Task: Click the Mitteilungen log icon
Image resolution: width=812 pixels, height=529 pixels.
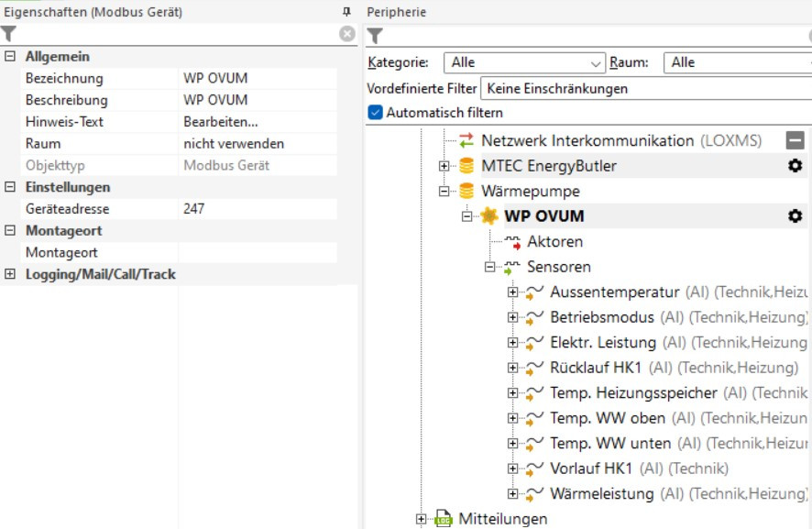Action: point(444,519)
